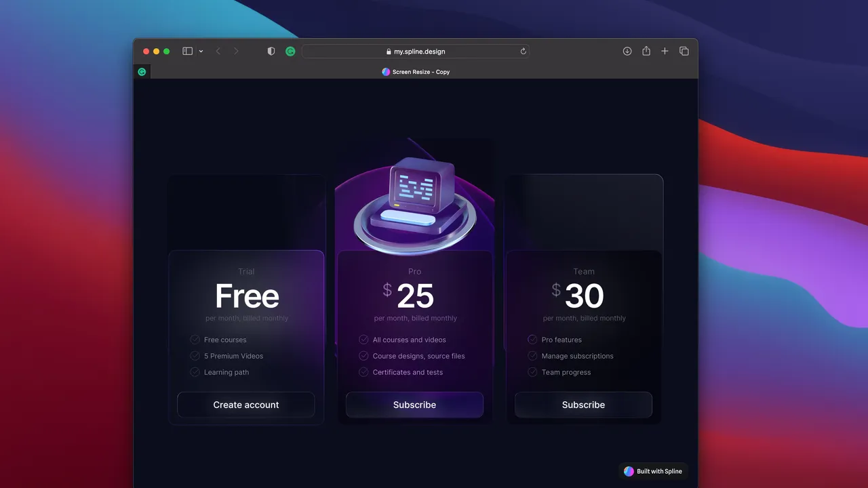Open the Built with Spline badge
Image resolution: width=868 pixels, height=488 pixels.
[653, 471]
